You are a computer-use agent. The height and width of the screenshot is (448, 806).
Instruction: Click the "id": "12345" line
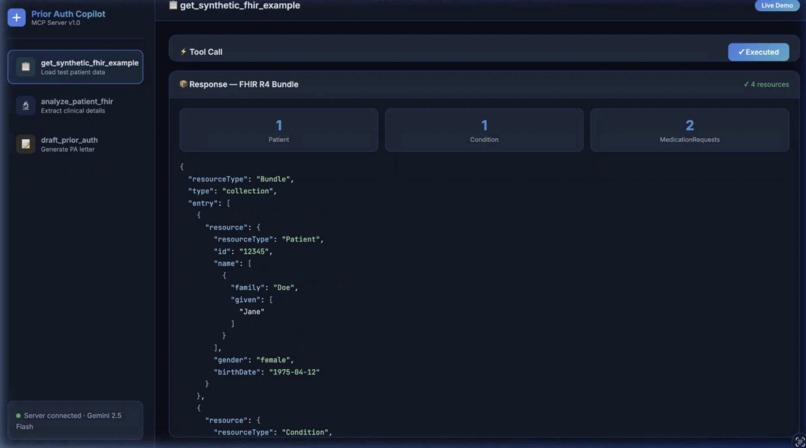point(243,252)
